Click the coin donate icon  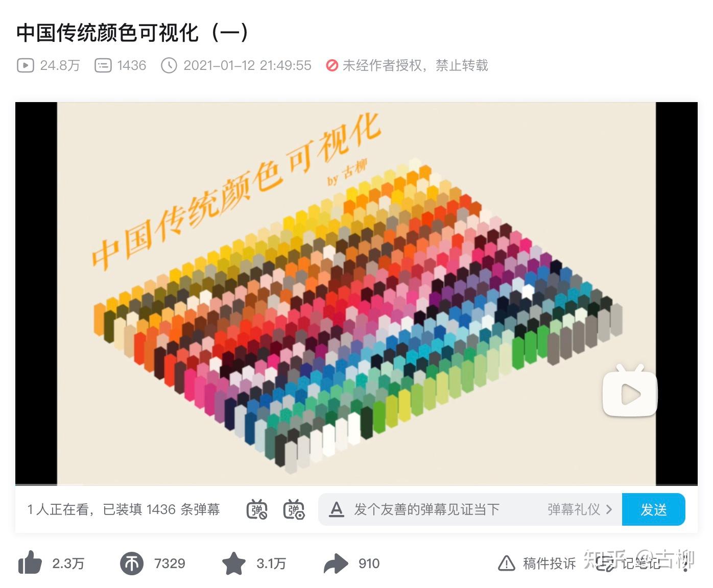click(x=132, y=564)
